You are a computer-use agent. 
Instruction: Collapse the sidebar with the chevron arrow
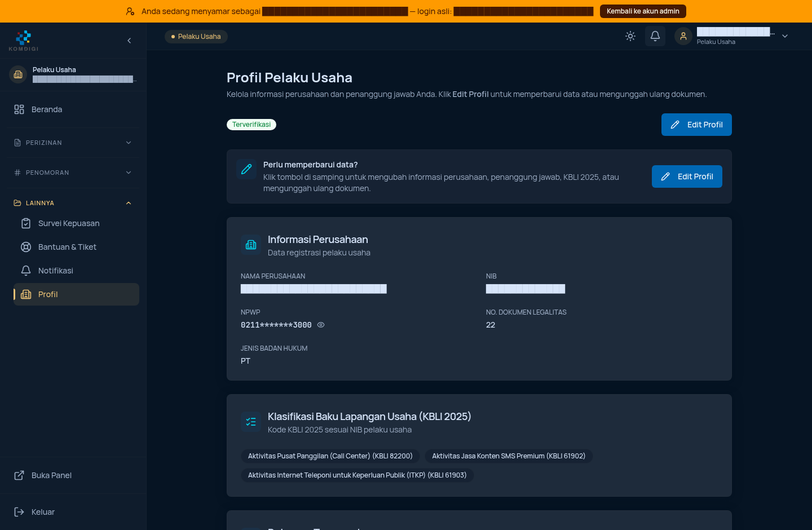129,41
